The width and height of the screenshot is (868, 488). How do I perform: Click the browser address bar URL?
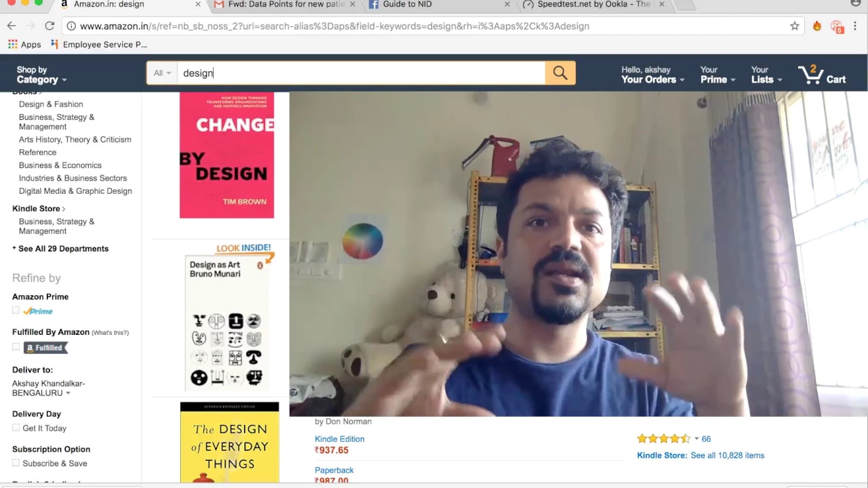coord(334,26)
